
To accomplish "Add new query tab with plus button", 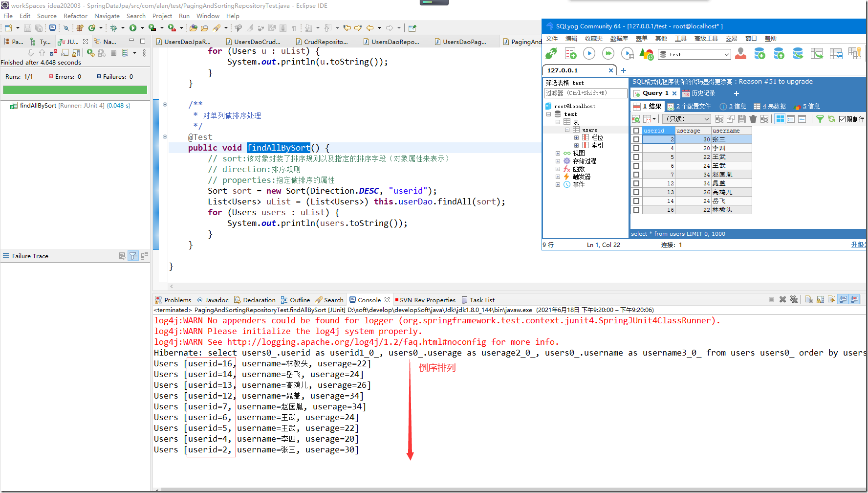I will tap(736, 93).
